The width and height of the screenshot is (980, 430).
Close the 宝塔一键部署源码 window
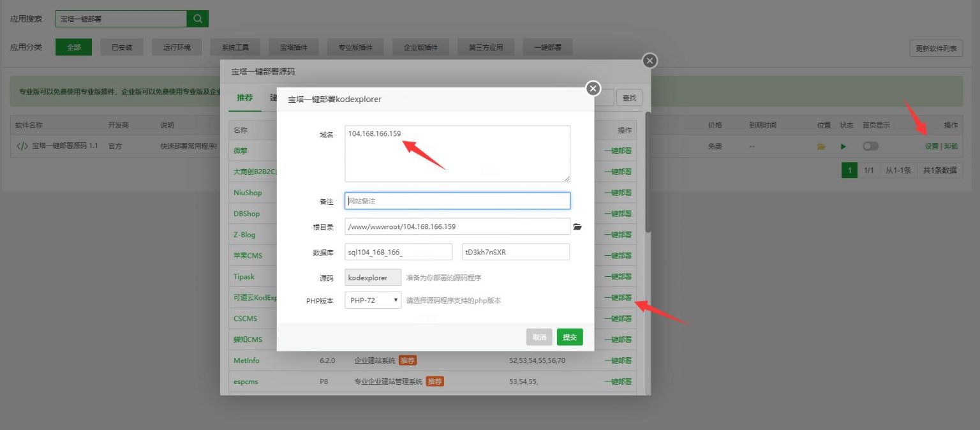(x=650, y=61)
